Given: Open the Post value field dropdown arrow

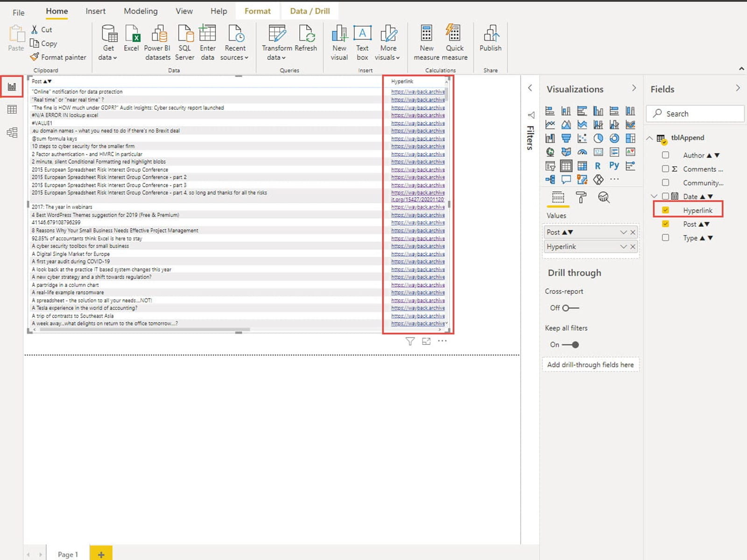Looking at the screenshot, I should point(623,232).
